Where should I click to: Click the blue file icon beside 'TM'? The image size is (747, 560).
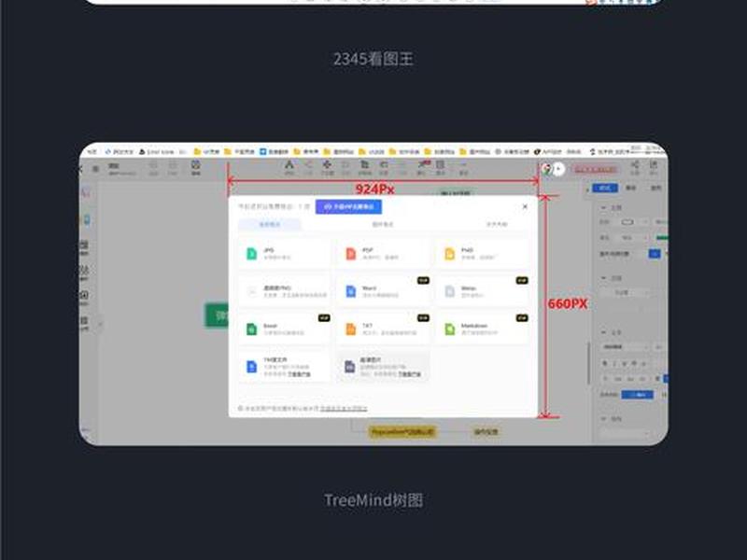coord(251,366)
